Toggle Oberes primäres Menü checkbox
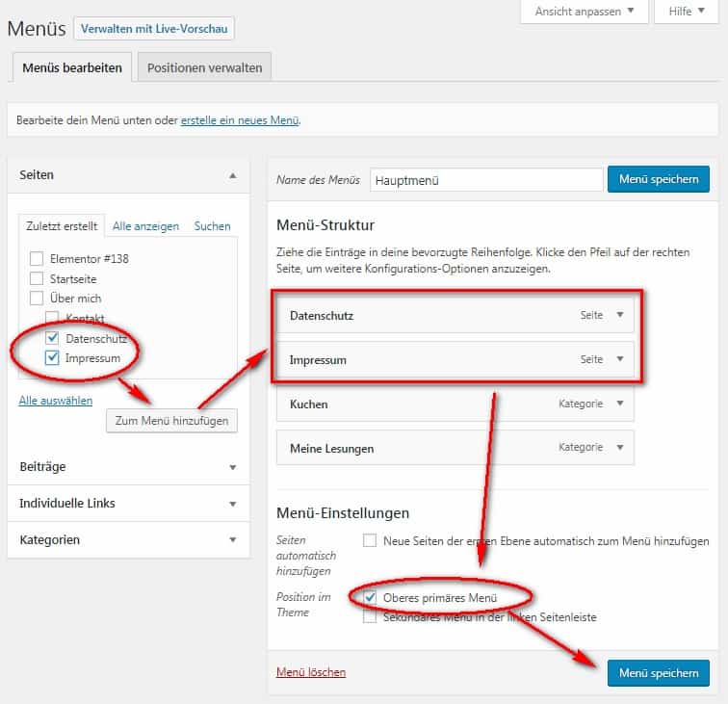 pyautogui.click(x=370, y=597)
